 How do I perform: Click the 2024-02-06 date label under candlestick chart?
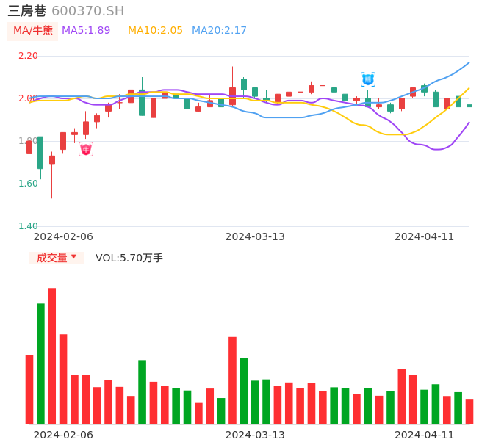pyautogui.click(x=63, y=236)
